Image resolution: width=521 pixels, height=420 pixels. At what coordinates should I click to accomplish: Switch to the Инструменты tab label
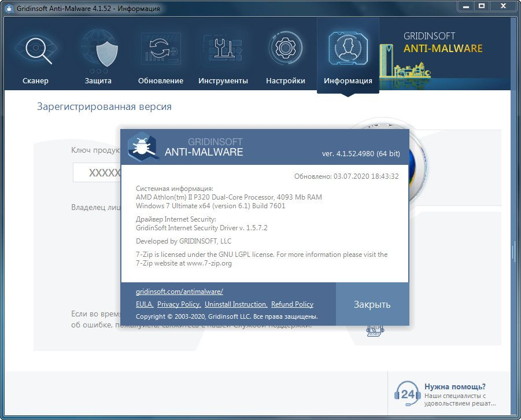223,81
